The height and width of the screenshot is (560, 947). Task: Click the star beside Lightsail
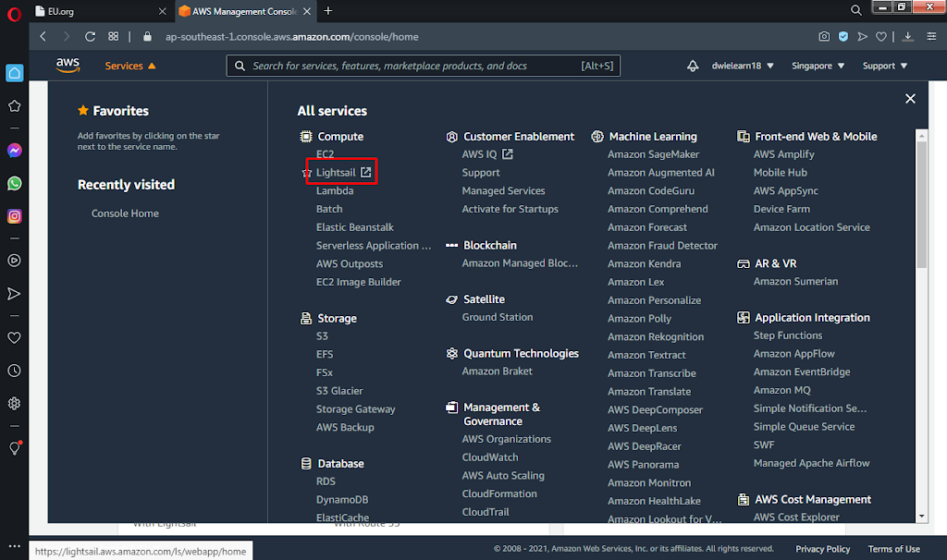(307, 173)
